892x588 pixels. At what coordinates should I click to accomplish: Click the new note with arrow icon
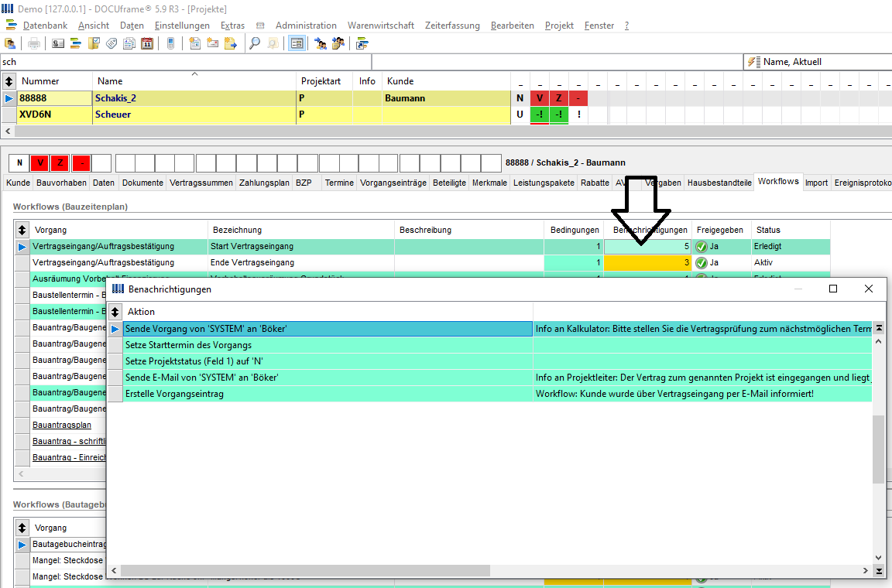pyautogui.click(x=231, y=43)
